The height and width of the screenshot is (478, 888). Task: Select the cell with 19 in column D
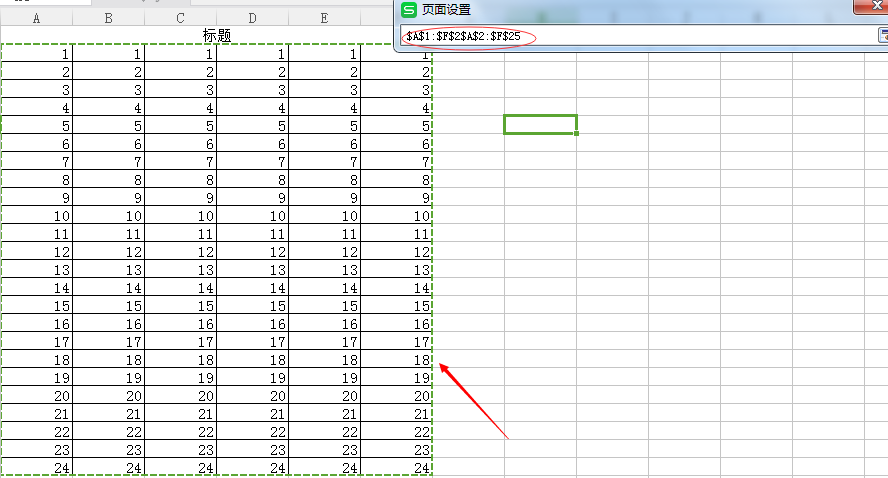pos(253,378)
